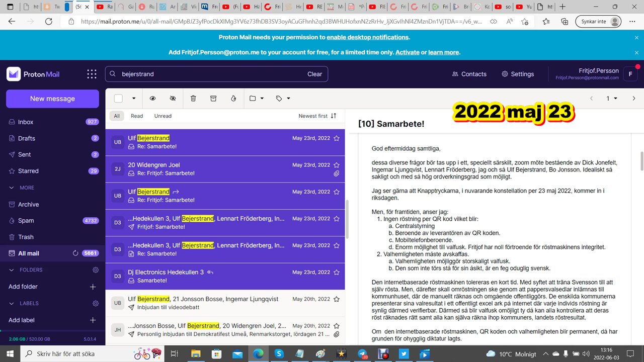The image size is (644, 362).
Task: Collapse the LABELS section
Action: (x=12, y=304)
